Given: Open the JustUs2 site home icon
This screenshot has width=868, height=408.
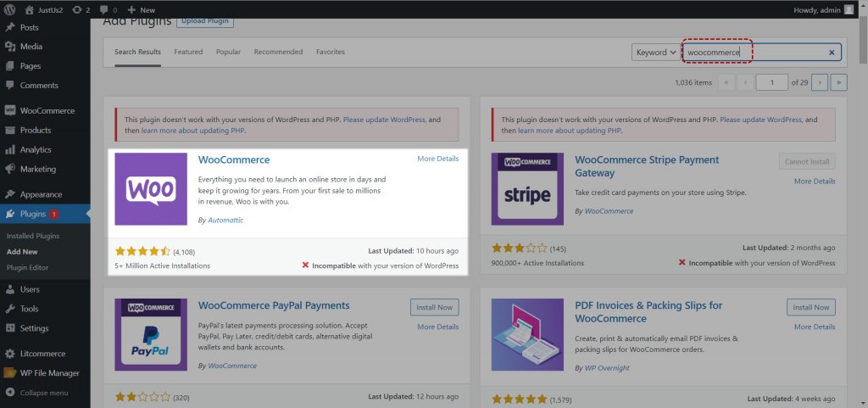Looking at the screenshot, I should click(x=30, y=10).
